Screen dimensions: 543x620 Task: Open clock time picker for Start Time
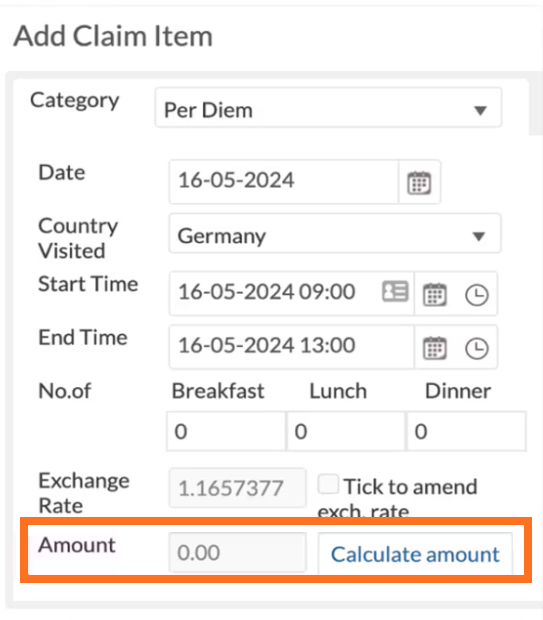tap(477, 295)
